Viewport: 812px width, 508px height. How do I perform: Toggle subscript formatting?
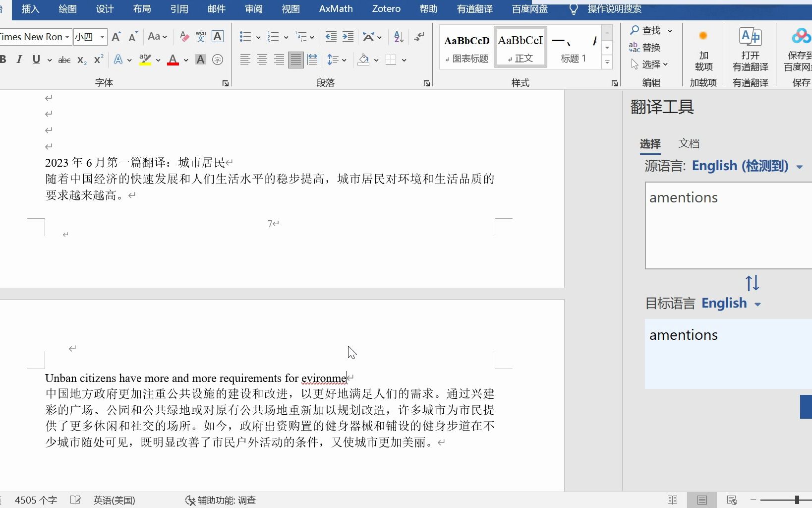tap(82, 60)
